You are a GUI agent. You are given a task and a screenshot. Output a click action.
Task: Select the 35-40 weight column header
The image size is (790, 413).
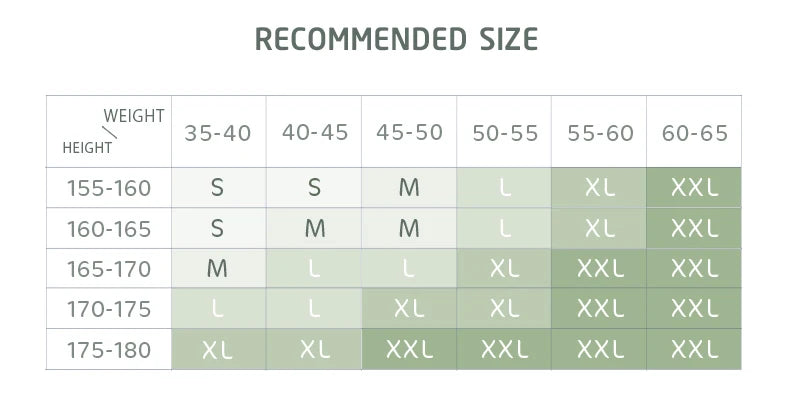tap(218, 133)
